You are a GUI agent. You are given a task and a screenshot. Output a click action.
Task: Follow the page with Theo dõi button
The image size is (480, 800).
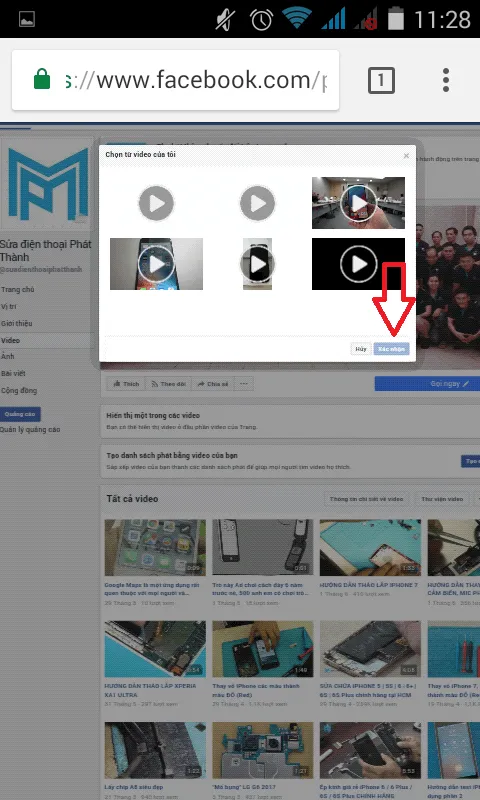168,384
